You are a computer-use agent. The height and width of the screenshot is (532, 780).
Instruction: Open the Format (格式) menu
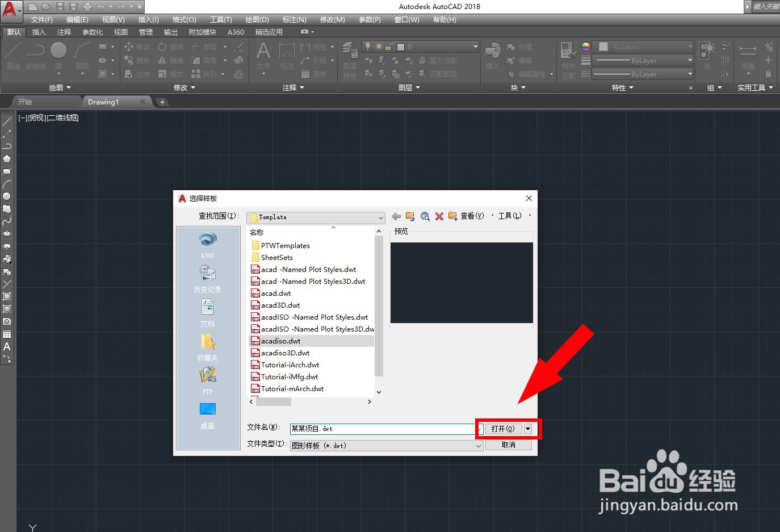pos(184,20)
